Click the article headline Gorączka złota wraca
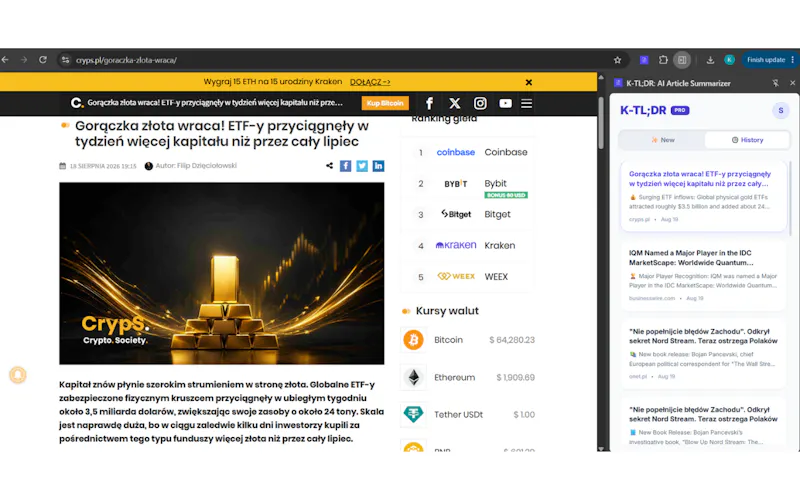The image size is (800, 500). [x=221, y=134]
